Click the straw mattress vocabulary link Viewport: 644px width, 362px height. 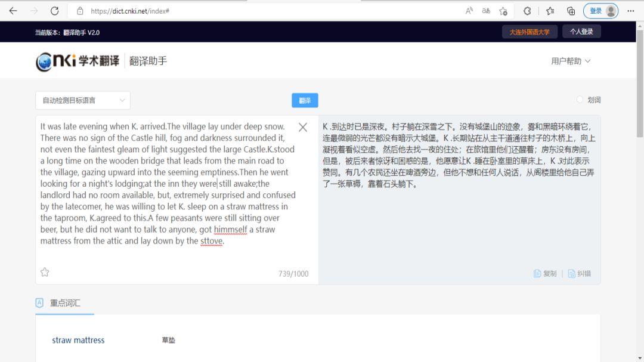[x=78, y=340]
